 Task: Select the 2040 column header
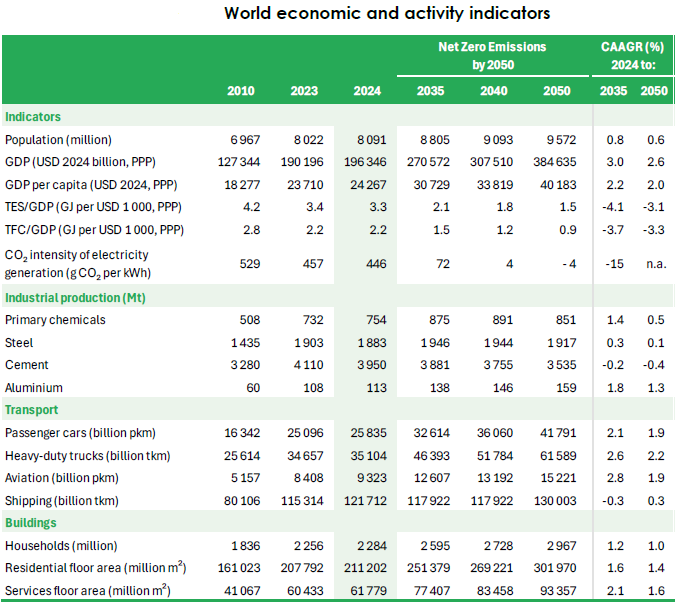pos(492,91)
